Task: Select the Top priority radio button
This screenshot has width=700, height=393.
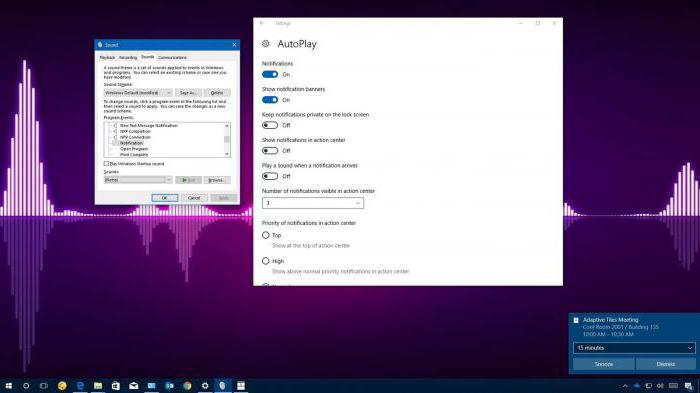Action: coord(266,235)
